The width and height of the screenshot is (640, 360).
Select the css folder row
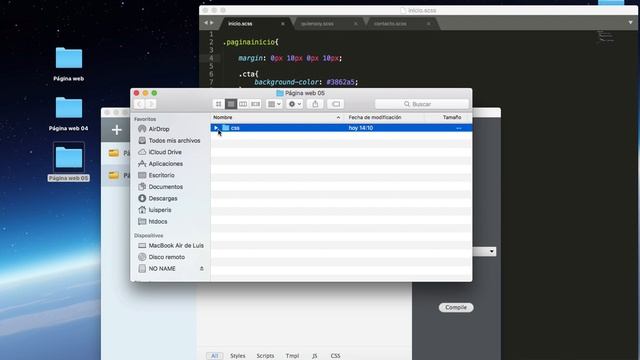click(x=341, y=128)
